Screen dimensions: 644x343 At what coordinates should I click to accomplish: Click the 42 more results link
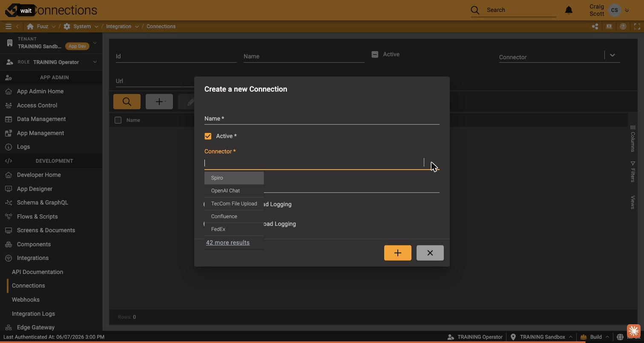(x=228, y=242)
